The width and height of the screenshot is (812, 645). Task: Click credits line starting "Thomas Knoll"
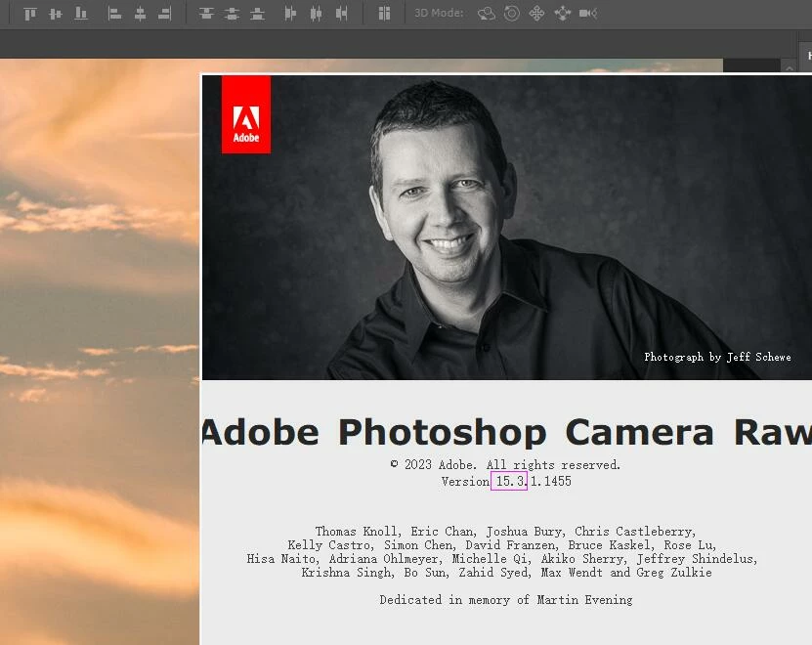tap(505, 532)
